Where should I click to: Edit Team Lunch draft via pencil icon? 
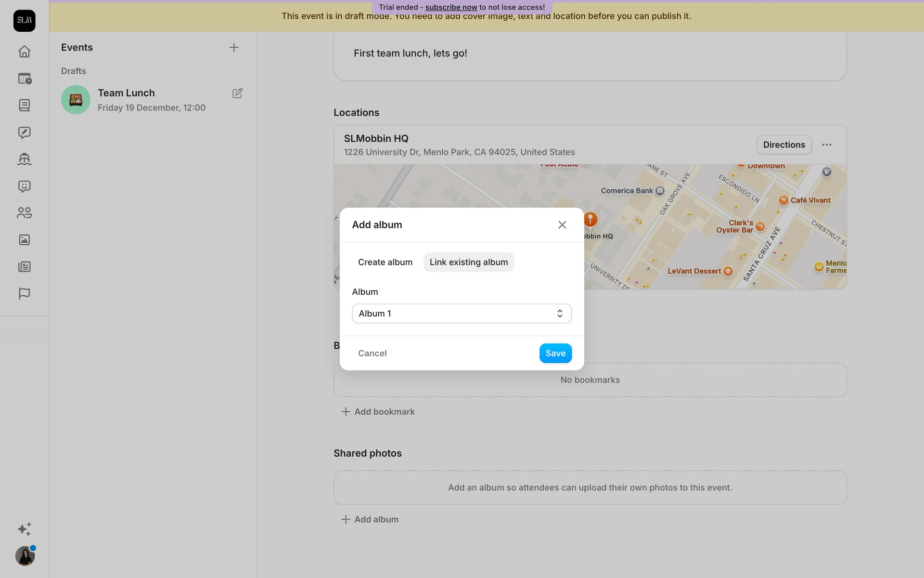tap(237, 93)
